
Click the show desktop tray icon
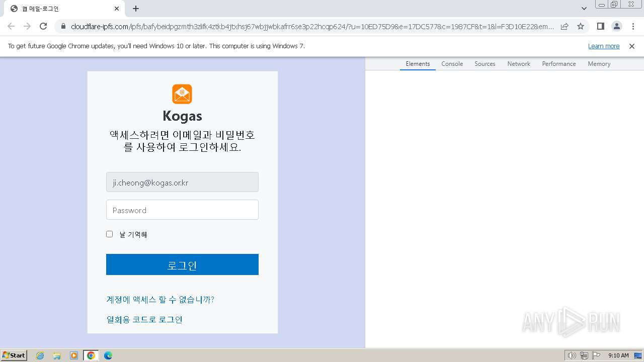638,355
